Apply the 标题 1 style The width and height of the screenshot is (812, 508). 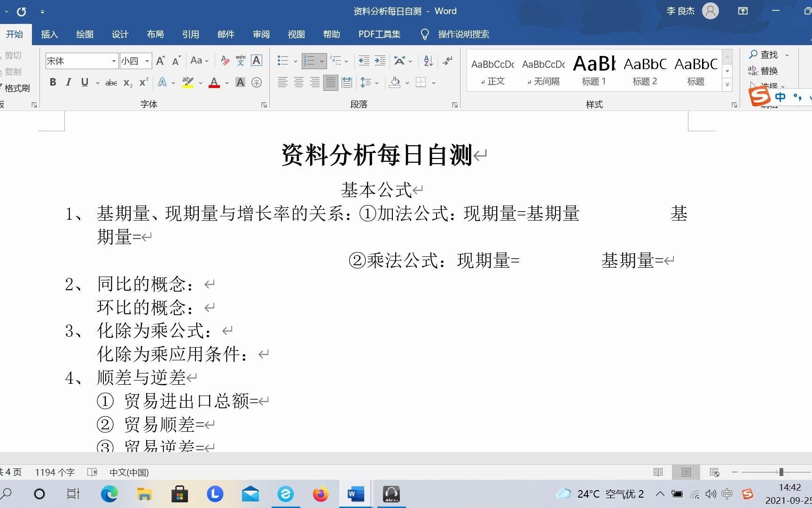(x=594, y=71)
